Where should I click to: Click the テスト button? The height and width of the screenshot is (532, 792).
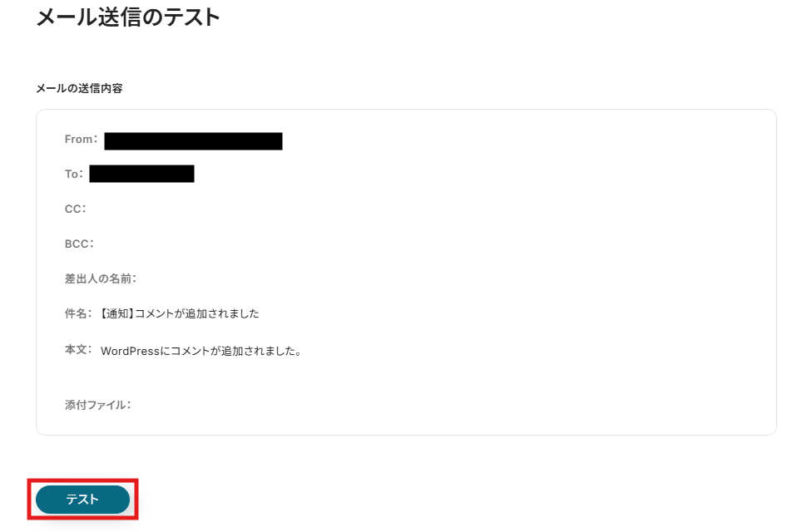(82, 500)
